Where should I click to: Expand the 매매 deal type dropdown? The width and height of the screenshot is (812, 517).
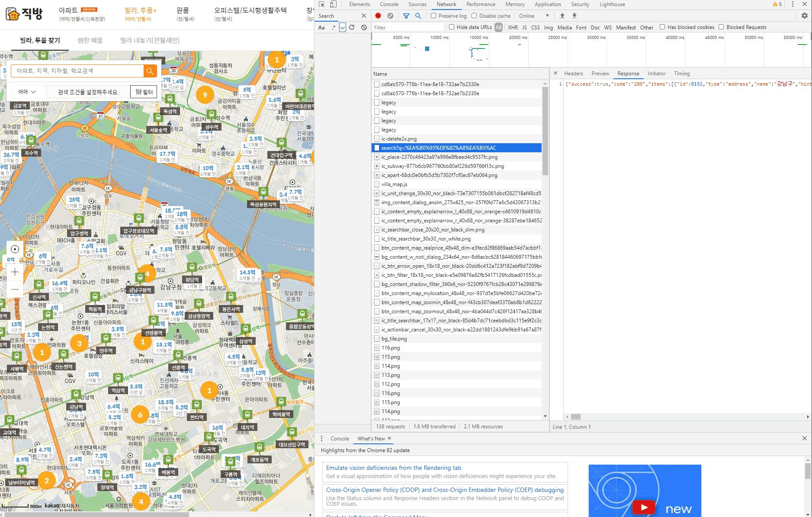(27, 92)
